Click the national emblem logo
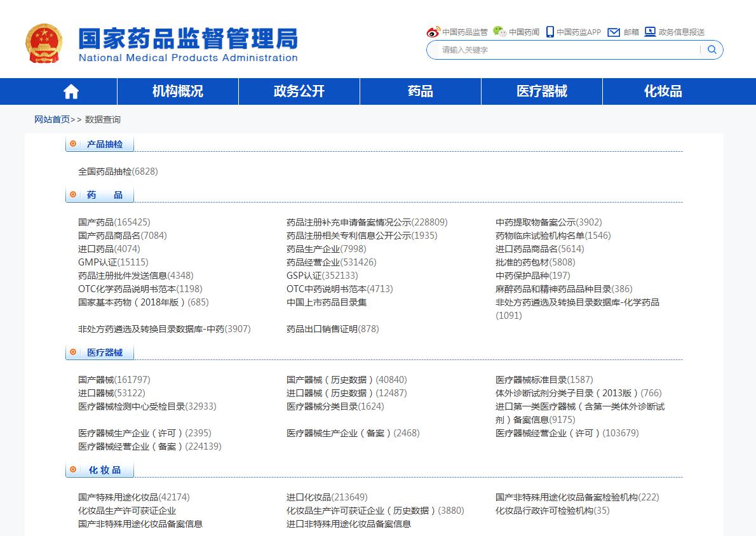Viewport: 756px width, 536px height. [x=44, y=43]
